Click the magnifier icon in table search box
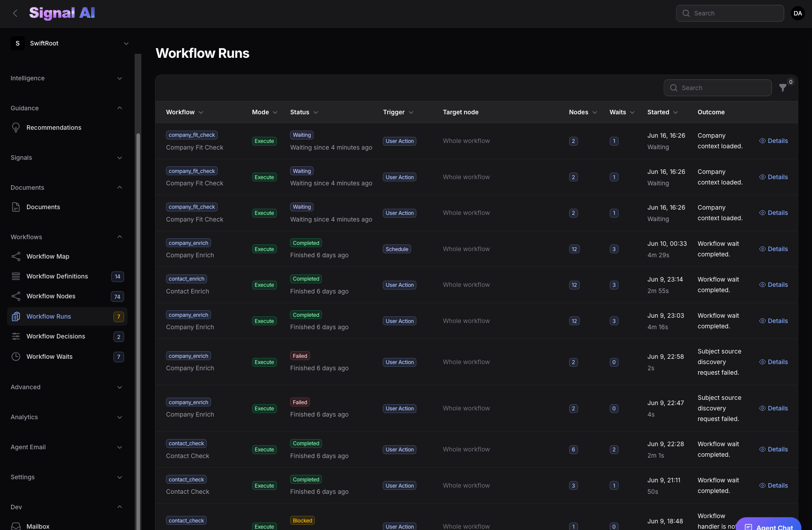 tap(674, 88)
